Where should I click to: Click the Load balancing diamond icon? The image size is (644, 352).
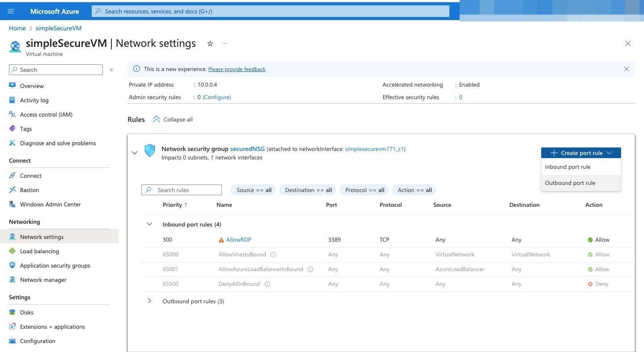[13, 251]
